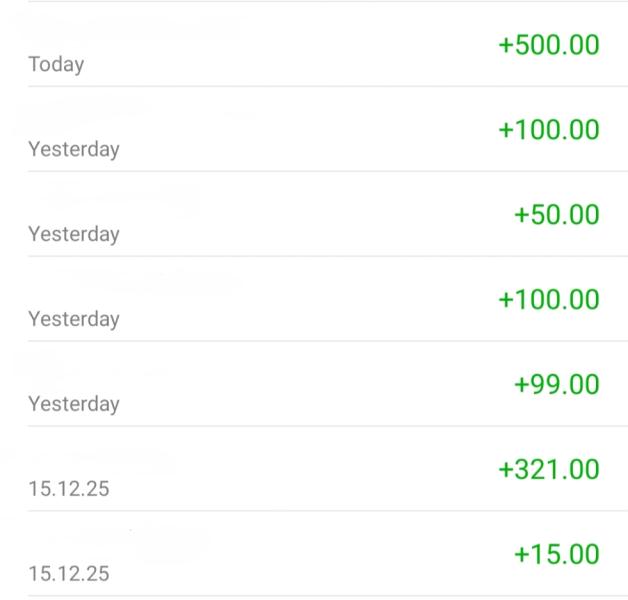Open the +50.00 transaction amount

tap(556, 215)
